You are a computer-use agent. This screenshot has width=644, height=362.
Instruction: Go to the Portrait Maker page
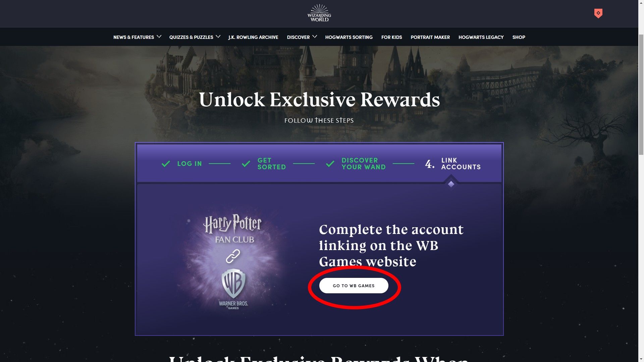click(430, 37)
